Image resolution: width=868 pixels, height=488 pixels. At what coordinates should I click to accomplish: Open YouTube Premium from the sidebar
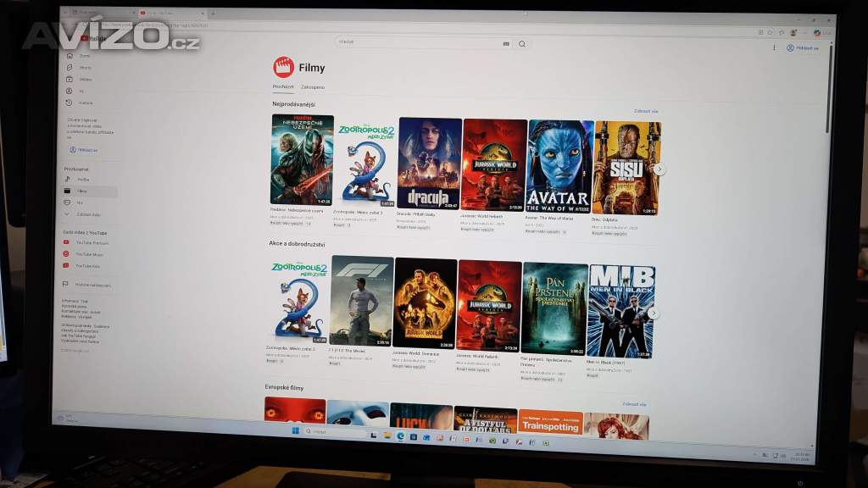click(66, 242)
